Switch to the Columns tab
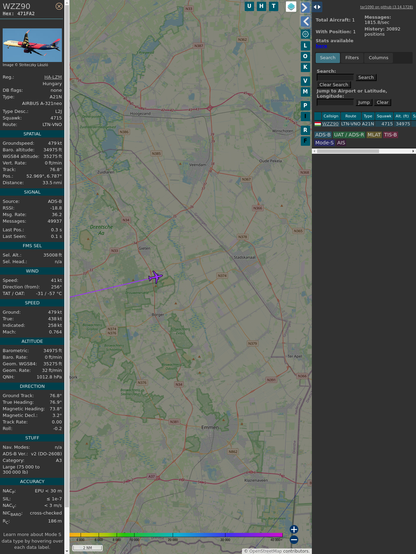Screen dimensions: 416x554 click(378, 58)
